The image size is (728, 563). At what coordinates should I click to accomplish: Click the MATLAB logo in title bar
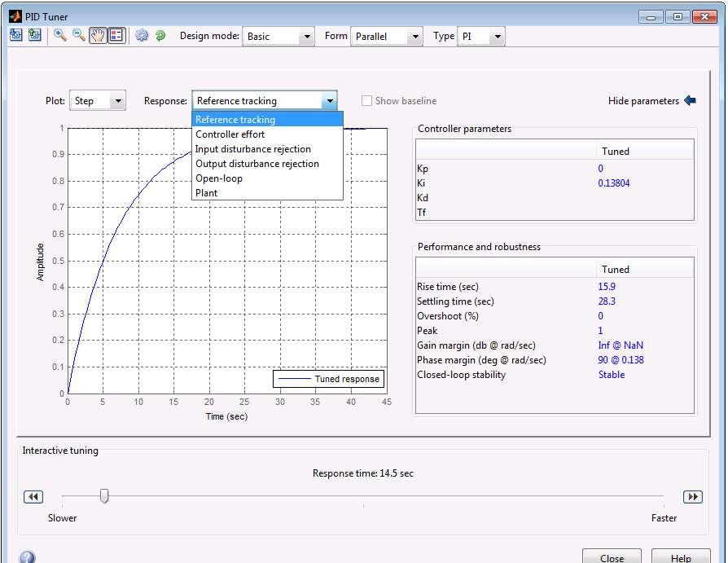tap(15, 16)
